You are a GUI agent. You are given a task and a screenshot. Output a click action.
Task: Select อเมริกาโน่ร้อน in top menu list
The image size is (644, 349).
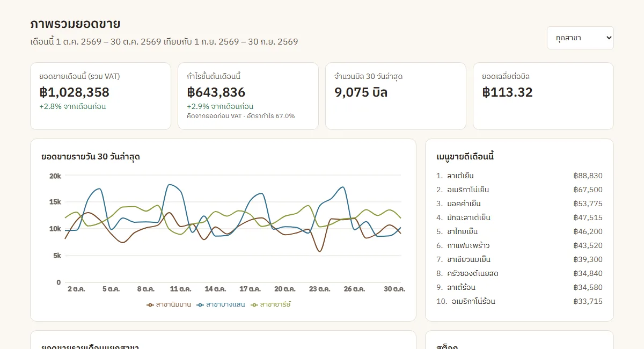click(473, 301)
